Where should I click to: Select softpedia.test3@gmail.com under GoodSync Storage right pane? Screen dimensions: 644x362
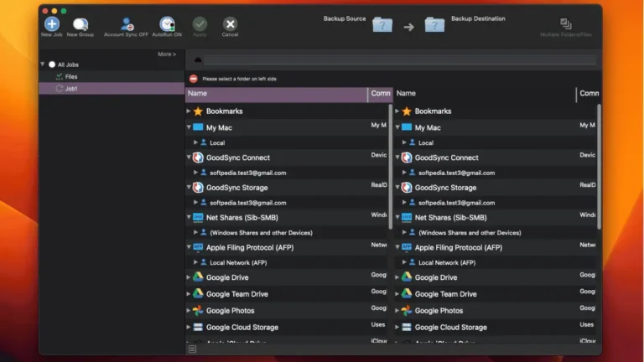457,203
